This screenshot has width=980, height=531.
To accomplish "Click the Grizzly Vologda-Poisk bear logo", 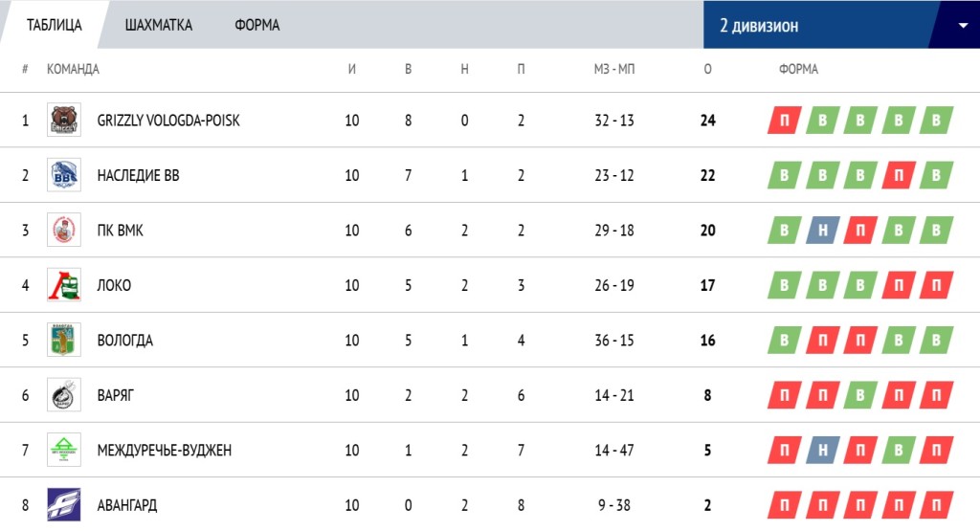I will pos(64,120).
